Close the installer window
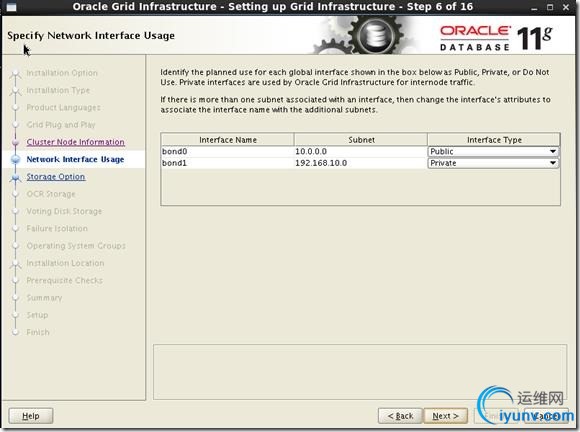This screenshot has width=580, height=432. (x=566, y=7)
